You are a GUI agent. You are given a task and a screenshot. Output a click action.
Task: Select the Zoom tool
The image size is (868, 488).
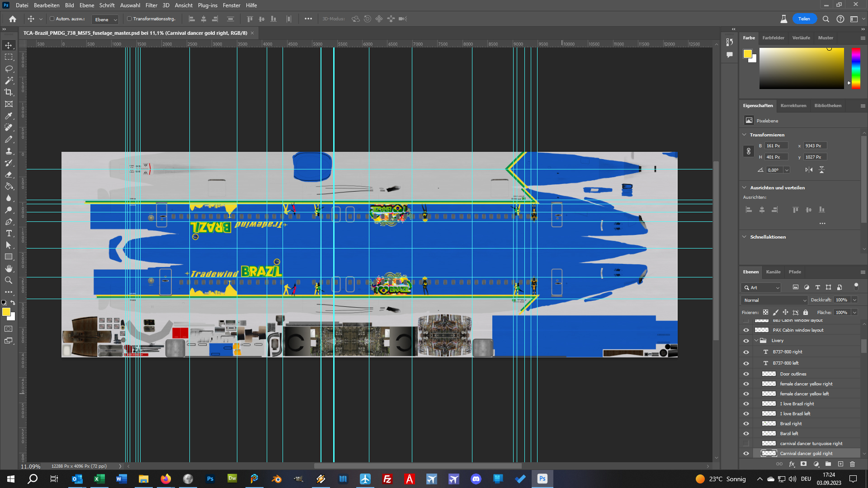tap(9, 280)
